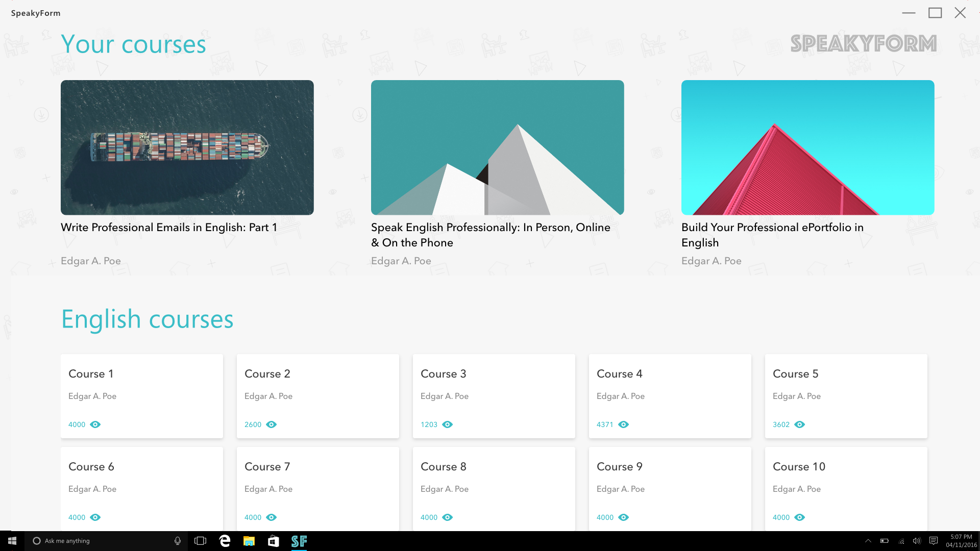
Task: Click the Cortana microphone icon
Action: [178, 541]
